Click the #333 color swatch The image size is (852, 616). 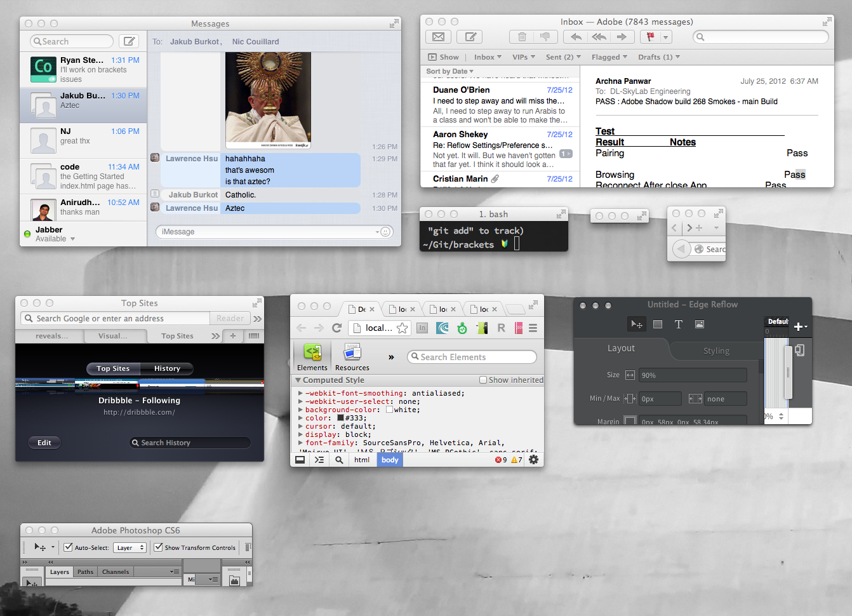pyautogui.click(x=340, y=418)
